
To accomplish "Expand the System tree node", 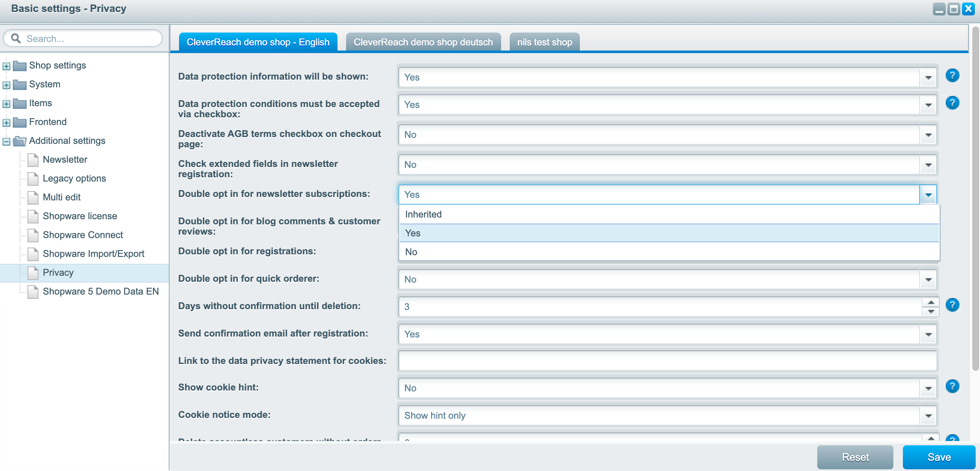I will pos(6,85).
